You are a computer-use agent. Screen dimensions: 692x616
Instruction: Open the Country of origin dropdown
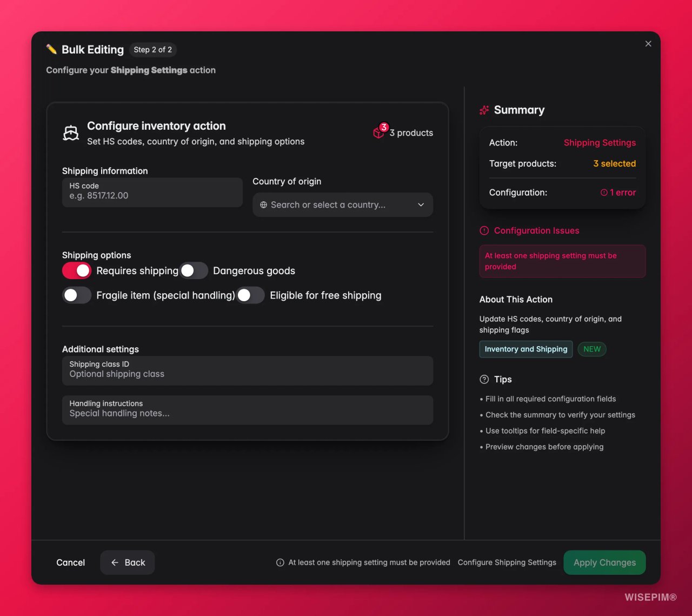coord(343,205)
